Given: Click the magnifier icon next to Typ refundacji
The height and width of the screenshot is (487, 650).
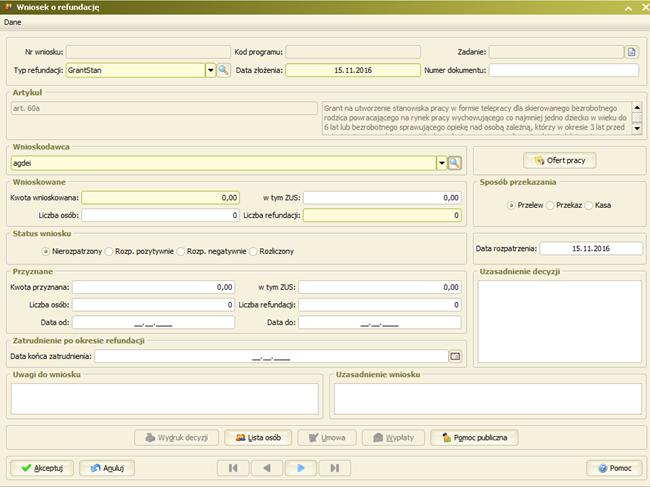Looking at the screenshot, I should point(223,70).
